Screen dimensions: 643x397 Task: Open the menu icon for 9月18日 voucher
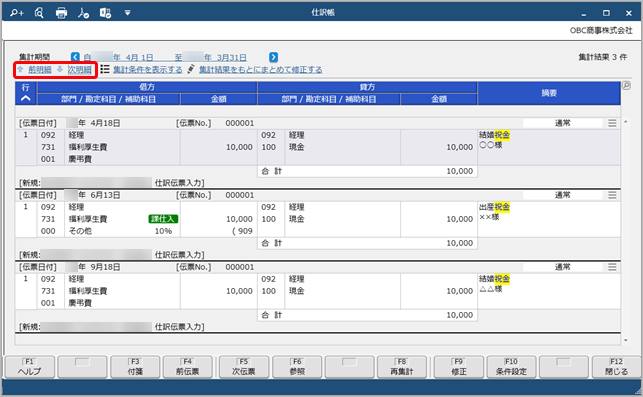pyautogui.click(x=612, y=267)
